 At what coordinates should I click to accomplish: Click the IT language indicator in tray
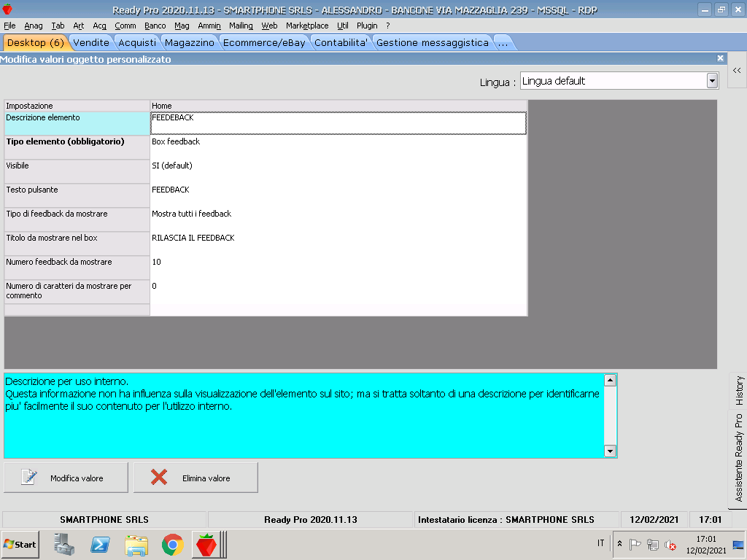coord(601,543)
